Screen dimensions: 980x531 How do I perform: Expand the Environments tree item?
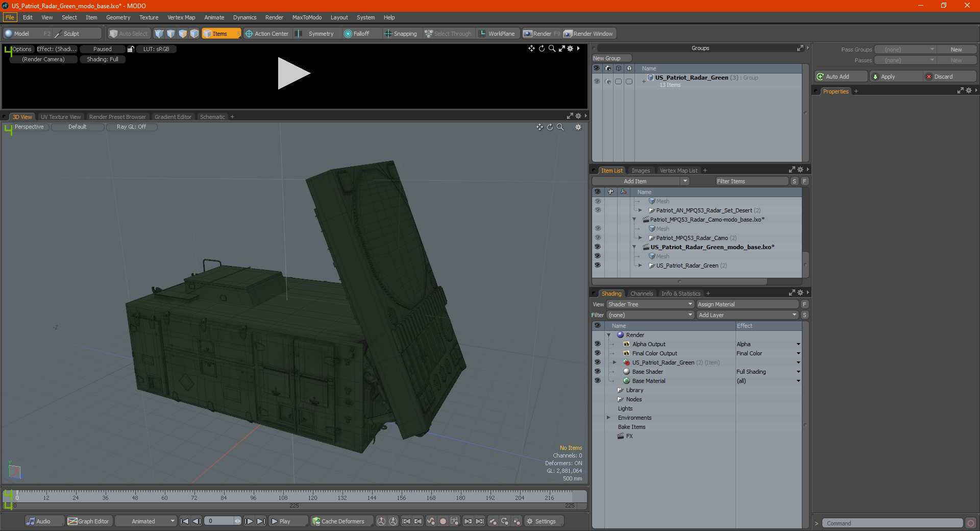pos(609,418)
